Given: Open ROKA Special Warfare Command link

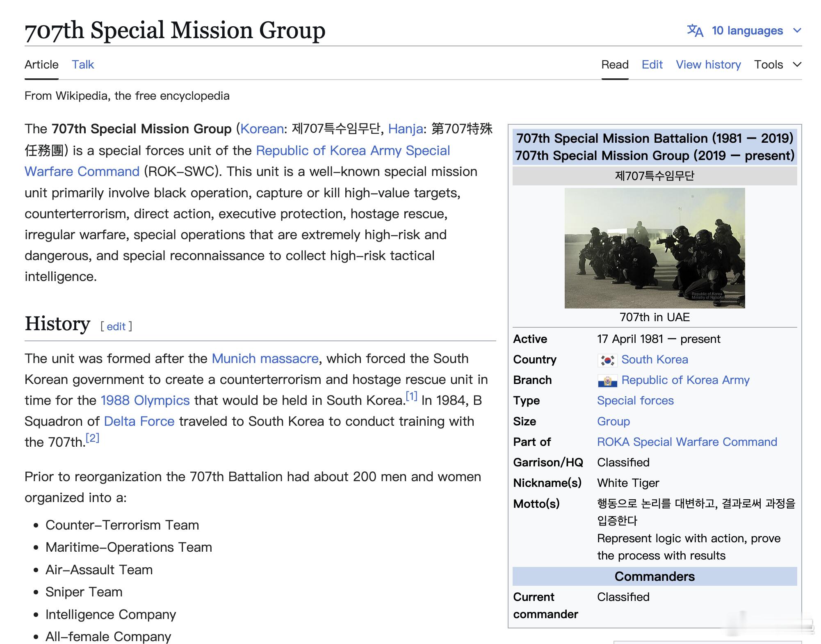Looking at the screenshot, I should tap(687, 442).
